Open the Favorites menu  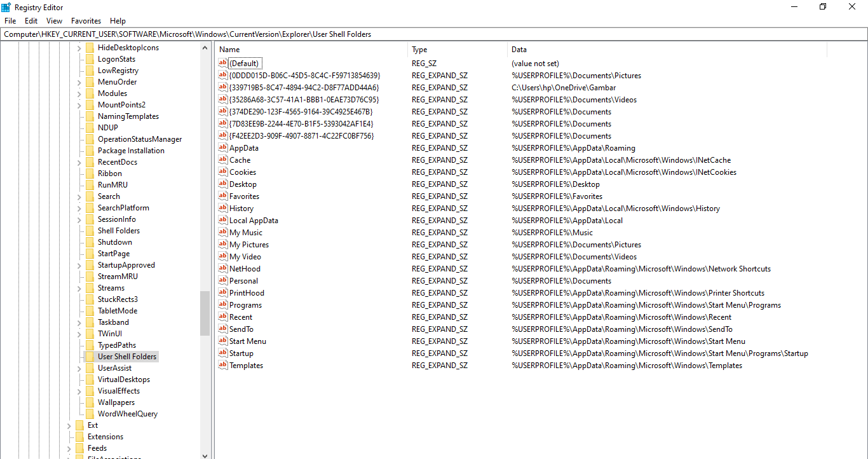point(86,21)
